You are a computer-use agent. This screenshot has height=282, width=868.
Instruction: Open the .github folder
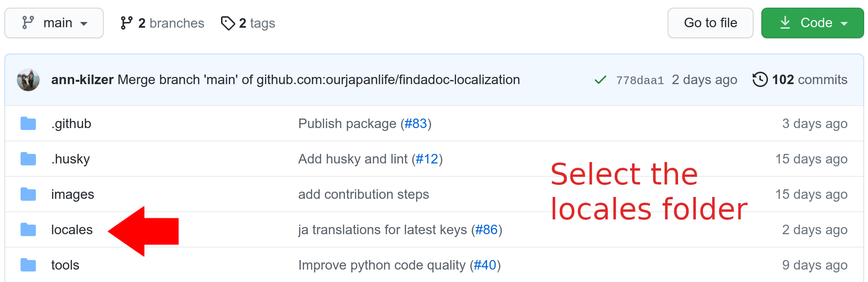[x=71, y=124]
